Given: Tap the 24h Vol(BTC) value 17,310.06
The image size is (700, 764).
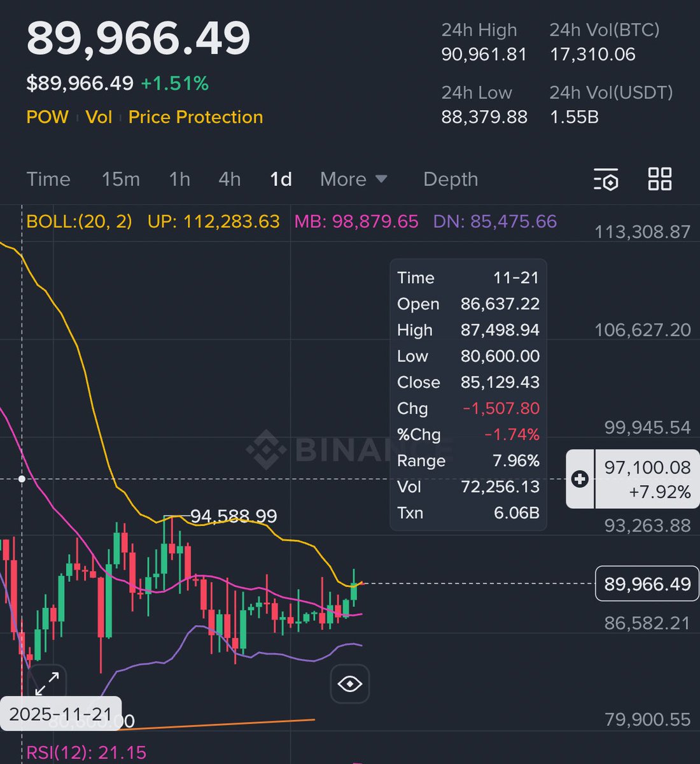Looking at the screenshot, I should (x=592, y=55).
